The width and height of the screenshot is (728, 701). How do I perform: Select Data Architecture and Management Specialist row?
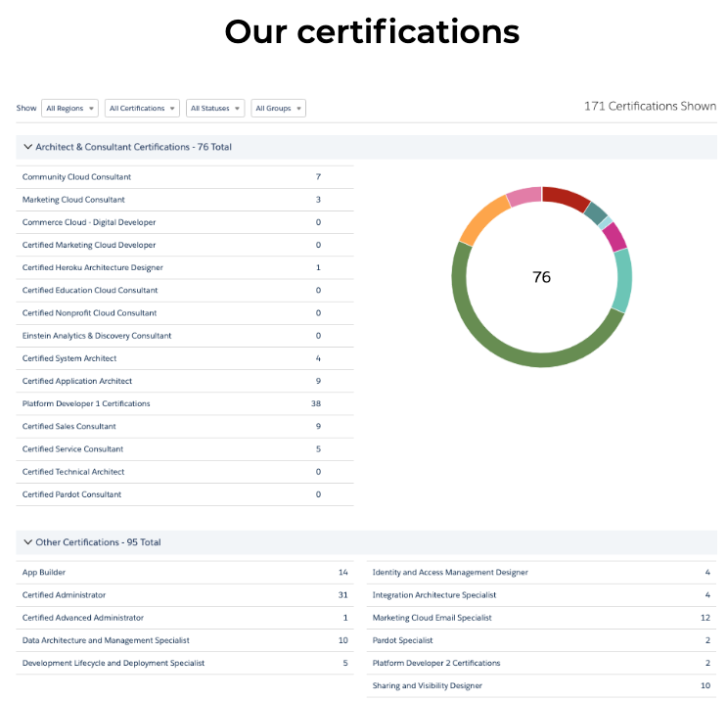pos(185,640)
